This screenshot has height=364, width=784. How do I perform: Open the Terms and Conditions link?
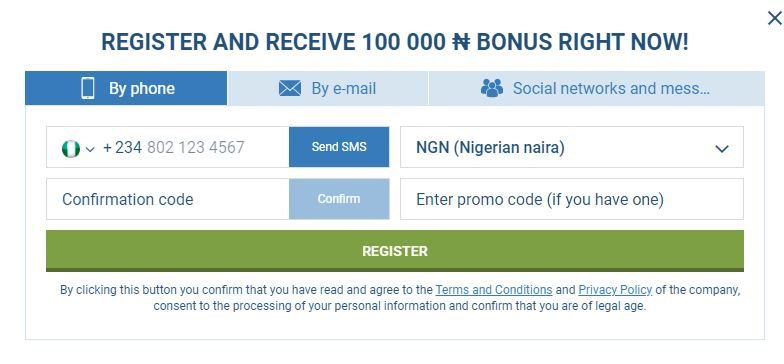494,290
